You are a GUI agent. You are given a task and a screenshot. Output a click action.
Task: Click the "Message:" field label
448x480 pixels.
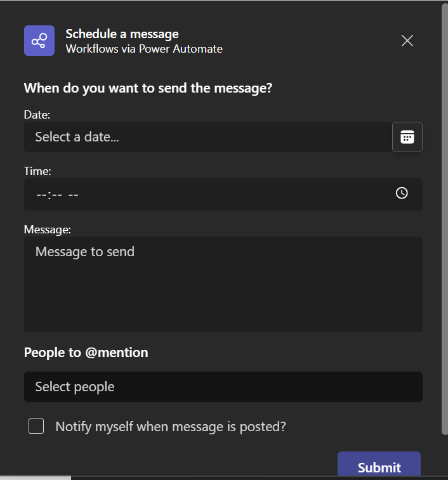[x=47, y=229]
